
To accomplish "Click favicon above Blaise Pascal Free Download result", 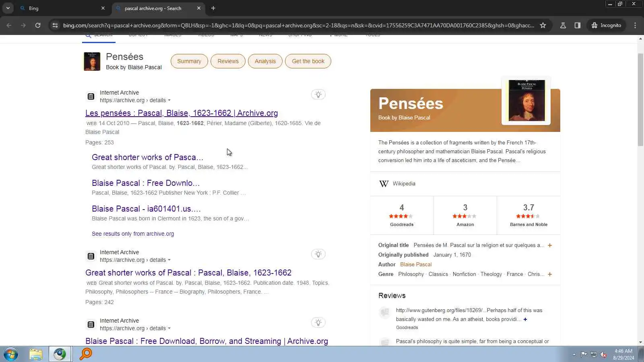I will coord(91,325).
